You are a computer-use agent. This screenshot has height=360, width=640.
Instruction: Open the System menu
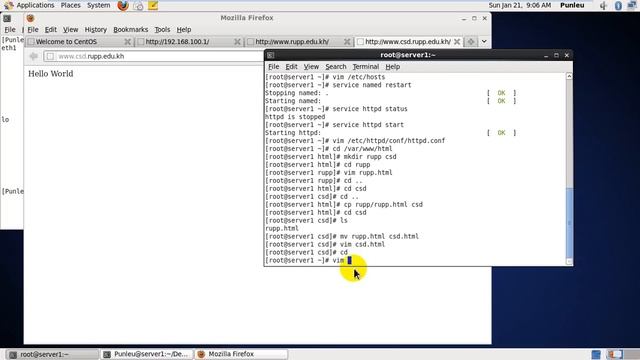click(x=98, y=5)
